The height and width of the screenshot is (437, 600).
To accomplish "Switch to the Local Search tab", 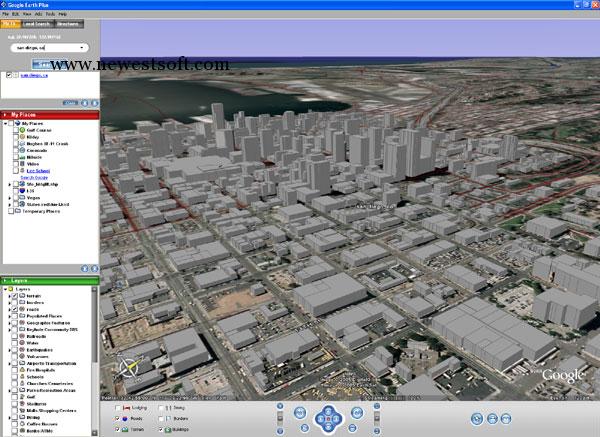I will pyautogui.click(x=37, y=24).
